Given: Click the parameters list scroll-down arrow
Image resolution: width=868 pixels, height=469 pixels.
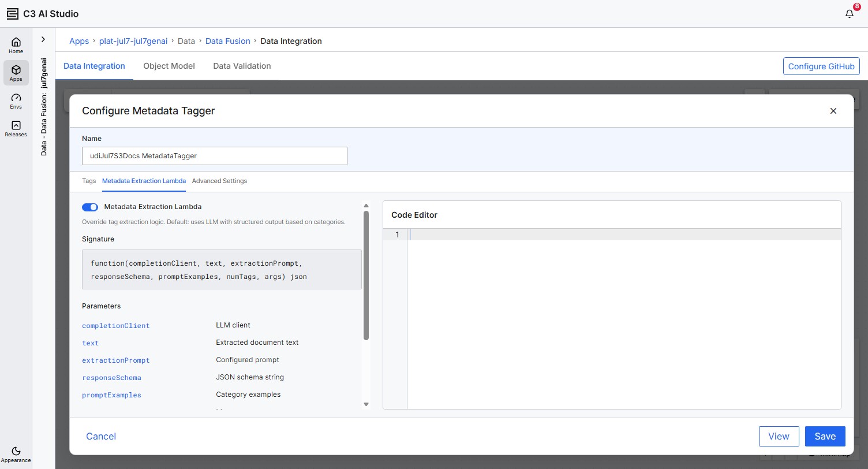Looking at the screenshot, I should (366, 404).
